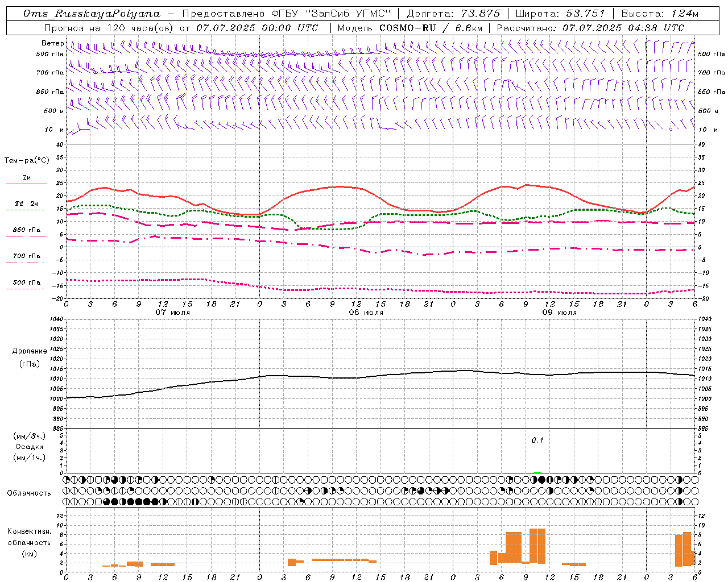Click the Тем-ра(°C) axis label
Viewport: 728px width, 582px height.
pos(27,161)
